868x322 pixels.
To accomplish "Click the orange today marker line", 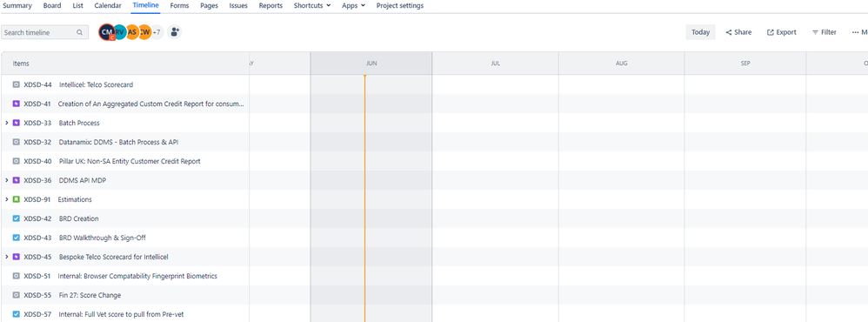I will click(364, 198).
